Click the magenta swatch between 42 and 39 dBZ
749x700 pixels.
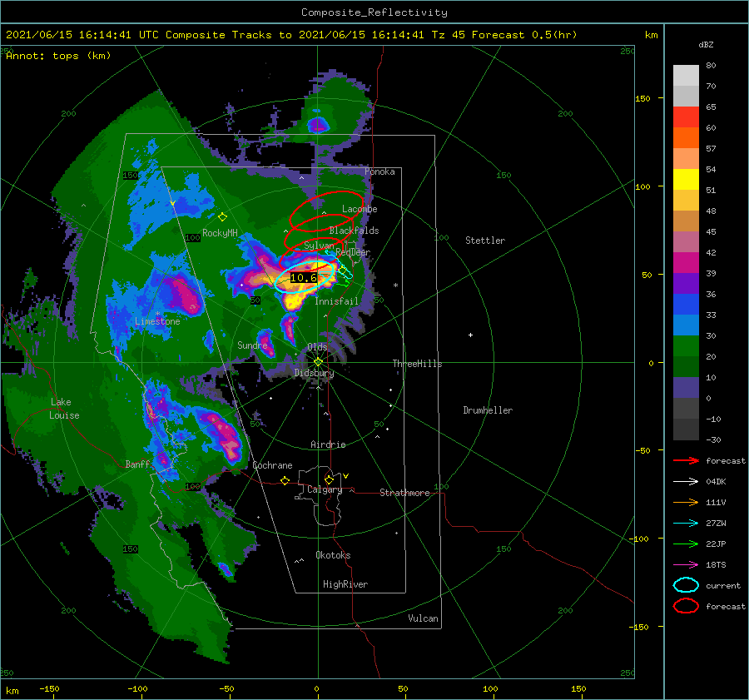(686, 263)
